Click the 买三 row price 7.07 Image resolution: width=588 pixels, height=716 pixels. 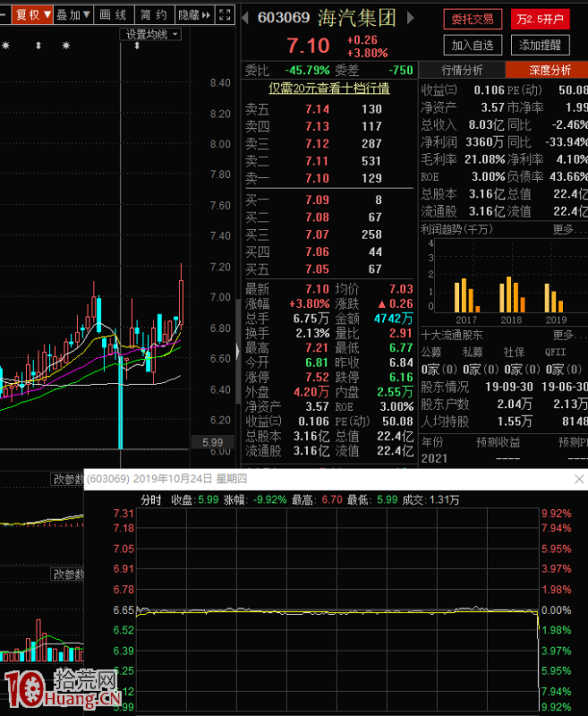coord(318,234)
